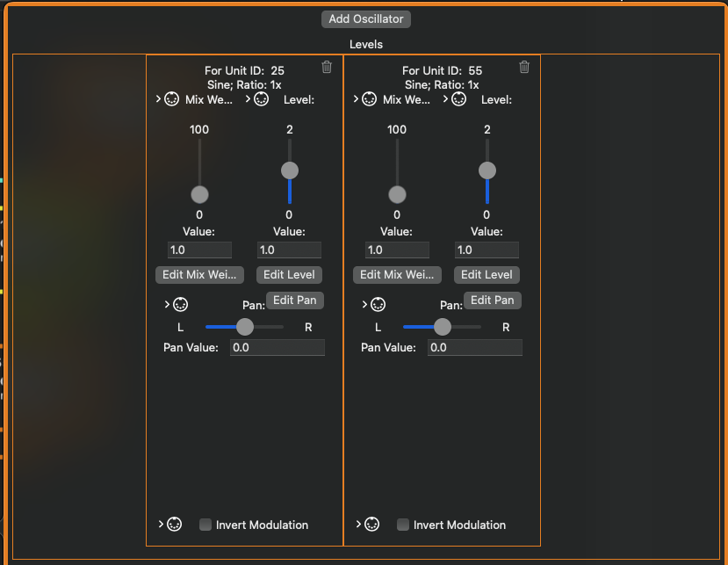Delete the Unit ID 55 oscillator via trash icon

pos(524,67)
